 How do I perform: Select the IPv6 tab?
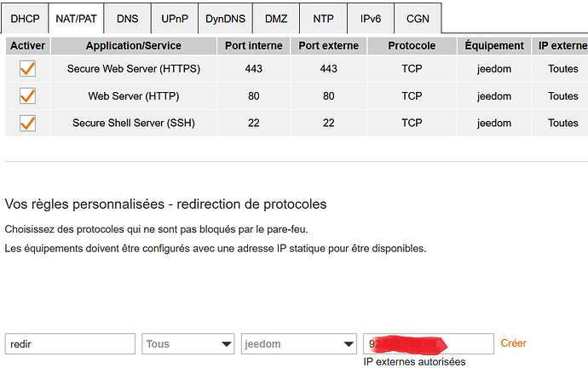pyautogui.click(x=370, y=18)
